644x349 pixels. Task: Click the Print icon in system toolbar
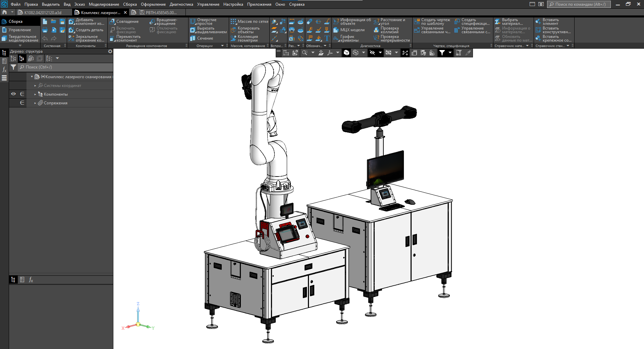click(45, 30)
